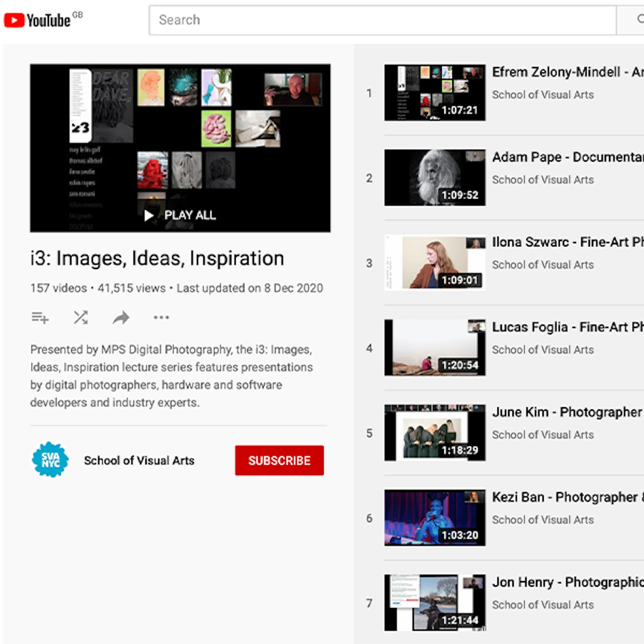This screenshot has width=644, height=644.
Task: Open June Kim video thumbnail
Action: [435, 433]
